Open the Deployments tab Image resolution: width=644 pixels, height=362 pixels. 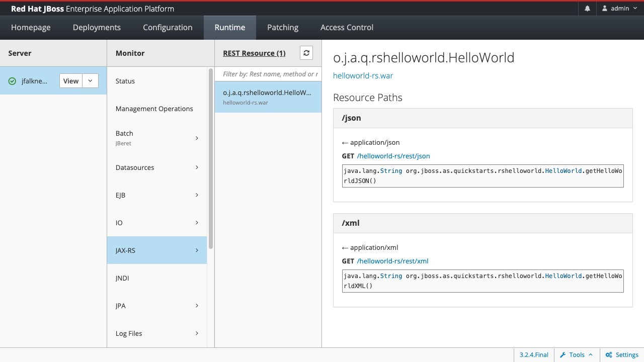97,28
